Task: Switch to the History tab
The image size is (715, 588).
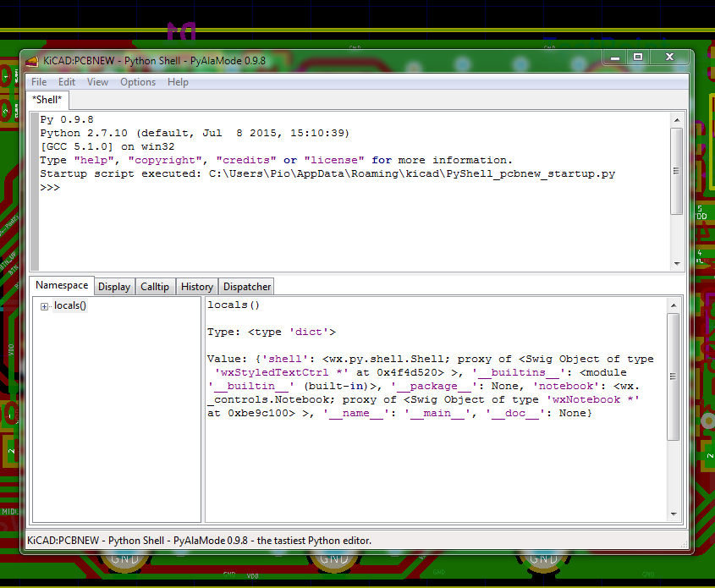Action: [196, 286]
